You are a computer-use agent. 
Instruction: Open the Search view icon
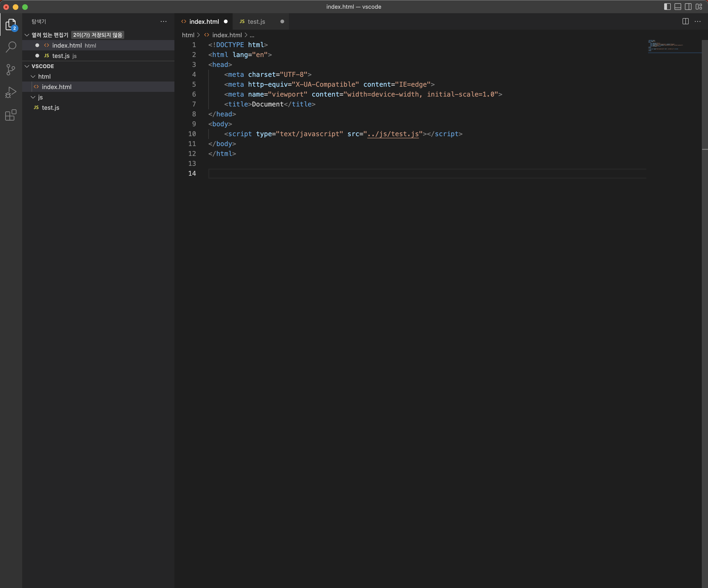[11, 47]
